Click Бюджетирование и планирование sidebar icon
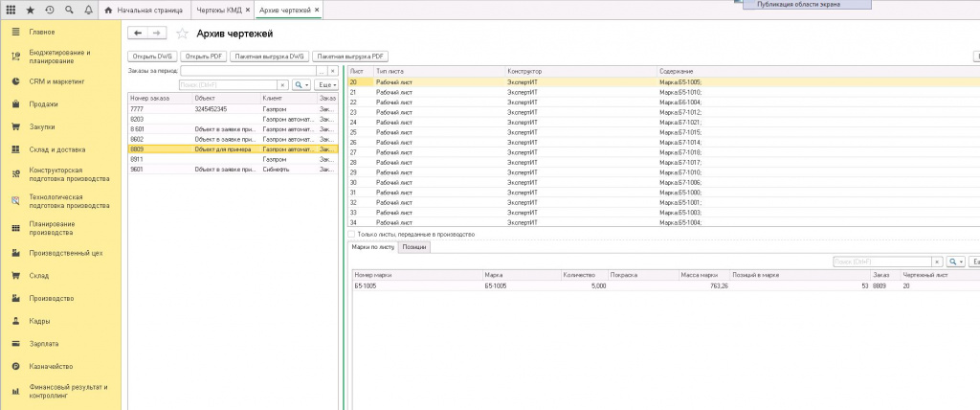This screenshot has height=410, width=980. pyautogui.click(x=15, y=57)
